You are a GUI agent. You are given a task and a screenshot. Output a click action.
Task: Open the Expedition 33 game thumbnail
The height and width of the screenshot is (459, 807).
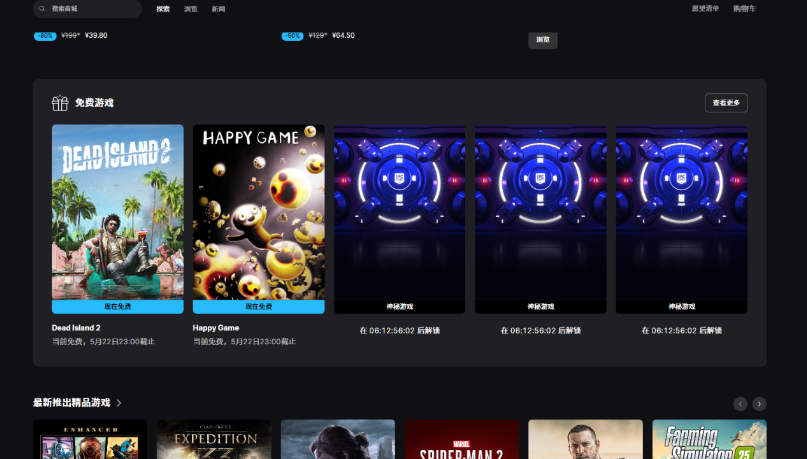[x=214, y=439]
